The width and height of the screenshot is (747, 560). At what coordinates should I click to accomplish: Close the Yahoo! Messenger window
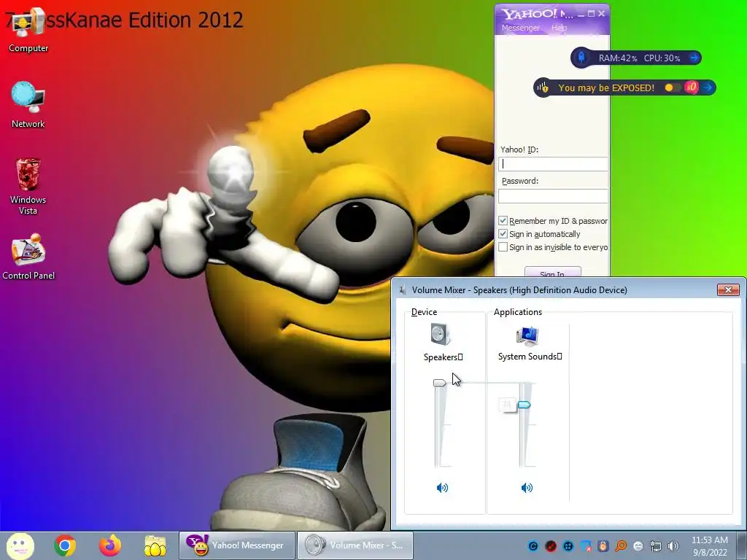coord(601,14)
